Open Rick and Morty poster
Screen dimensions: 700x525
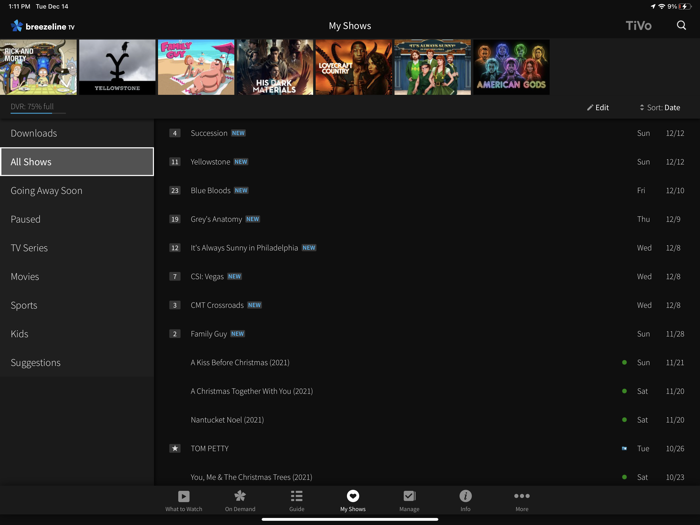pos(38,67)
